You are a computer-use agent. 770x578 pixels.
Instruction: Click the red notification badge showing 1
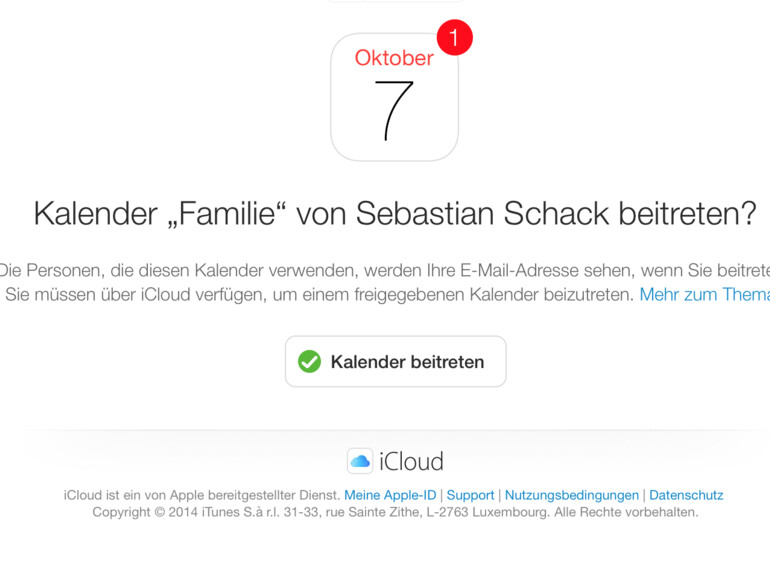(x=455, y=38)
